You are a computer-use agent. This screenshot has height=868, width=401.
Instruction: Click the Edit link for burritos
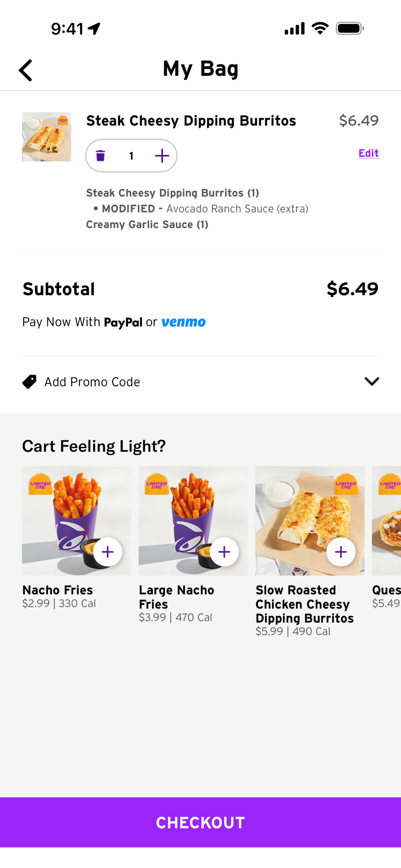(368, 153)
